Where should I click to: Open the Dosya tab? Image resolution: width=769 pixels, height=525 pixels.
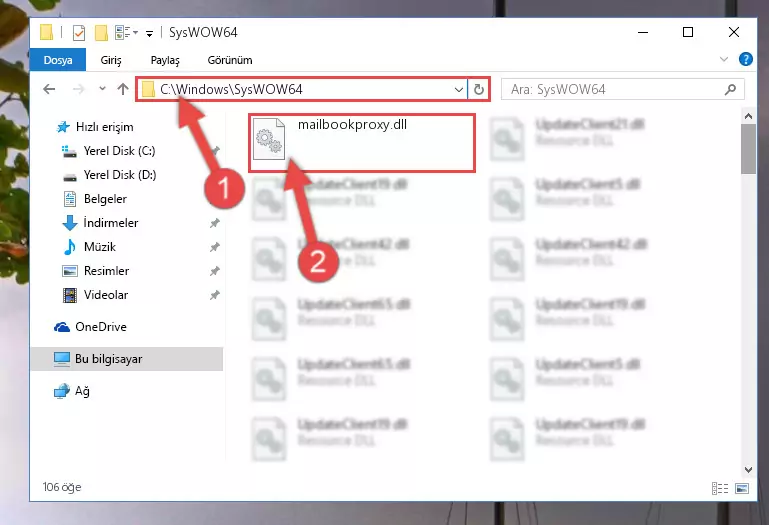click(x=58, y=60)
